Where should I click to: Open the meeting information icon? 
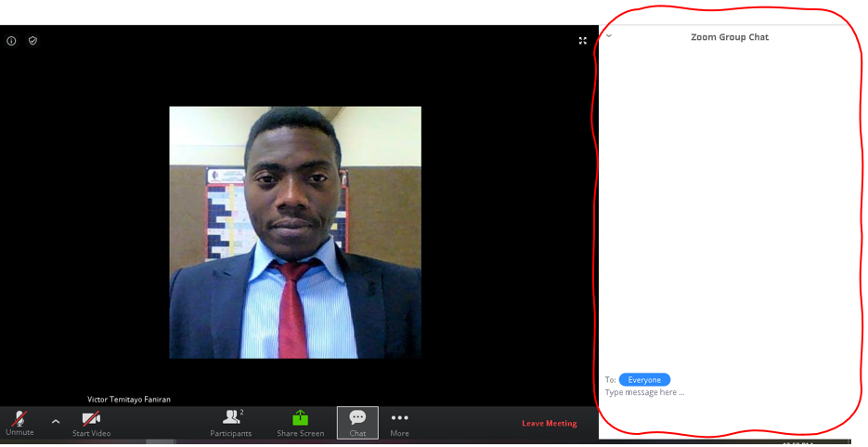pyautogui.click(x=11, y=41)
